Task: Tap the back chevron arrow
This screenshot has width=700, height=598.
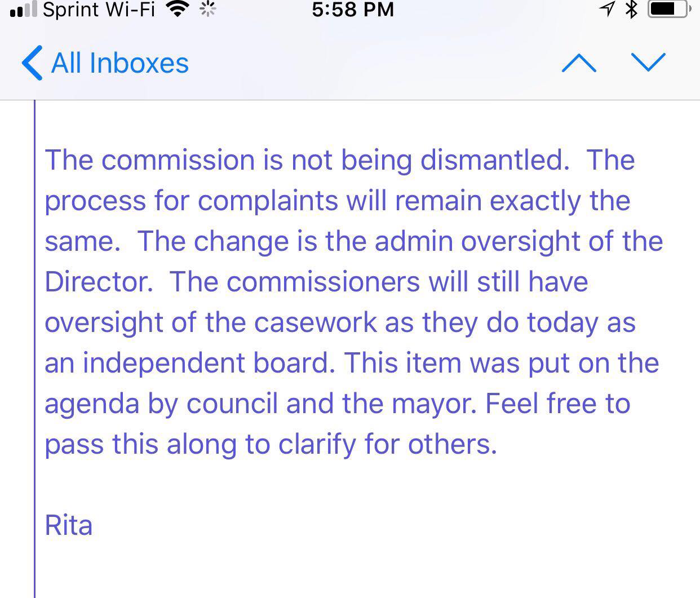Action: coord(32,63)
